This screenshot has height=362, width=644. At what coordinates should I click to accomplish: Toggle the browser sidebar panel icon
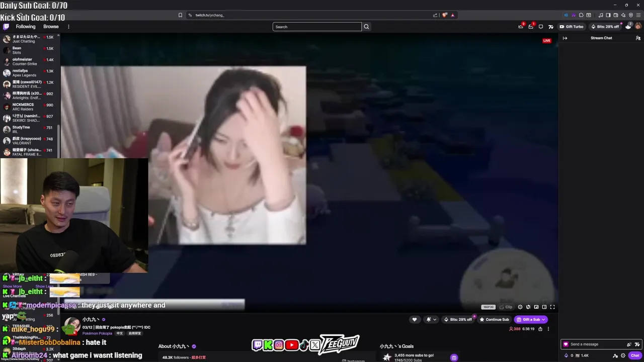[608, 15]
